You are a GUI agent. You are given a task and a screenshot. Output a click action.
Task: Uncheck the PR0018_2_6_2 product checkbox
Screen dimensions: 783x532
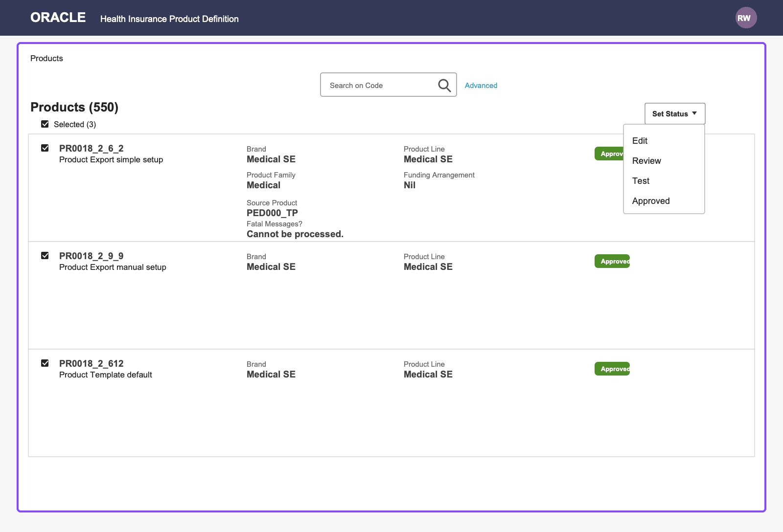(x=45, y=148)
